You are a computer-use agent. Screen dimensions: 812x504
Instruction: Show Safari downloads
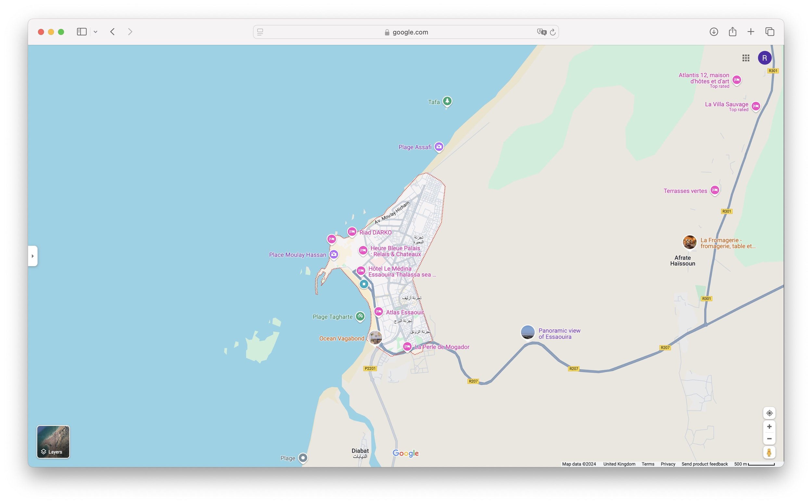pos(714,32)
